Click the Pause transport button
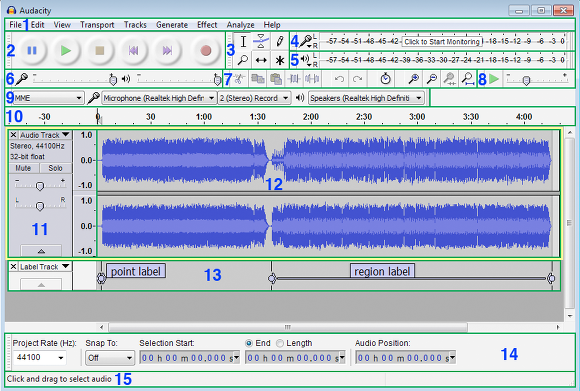This screenshot has height=391, width=580. [32, 50]
